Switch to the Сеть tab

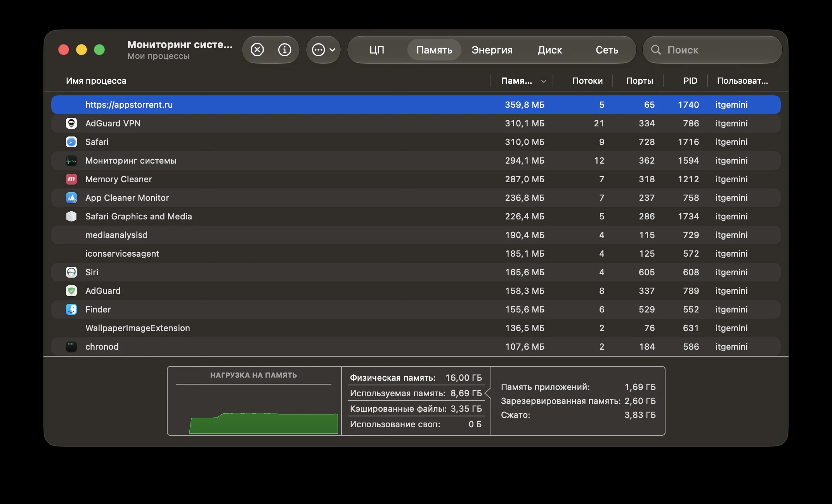coord(607,50)
